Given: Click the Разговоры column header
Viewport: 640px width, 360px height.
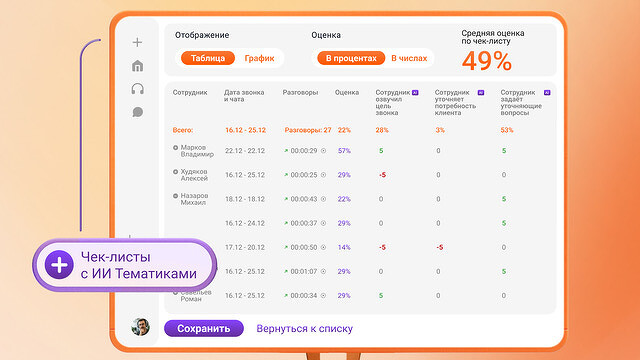Looking at the screenshot, I should [300, 93].
